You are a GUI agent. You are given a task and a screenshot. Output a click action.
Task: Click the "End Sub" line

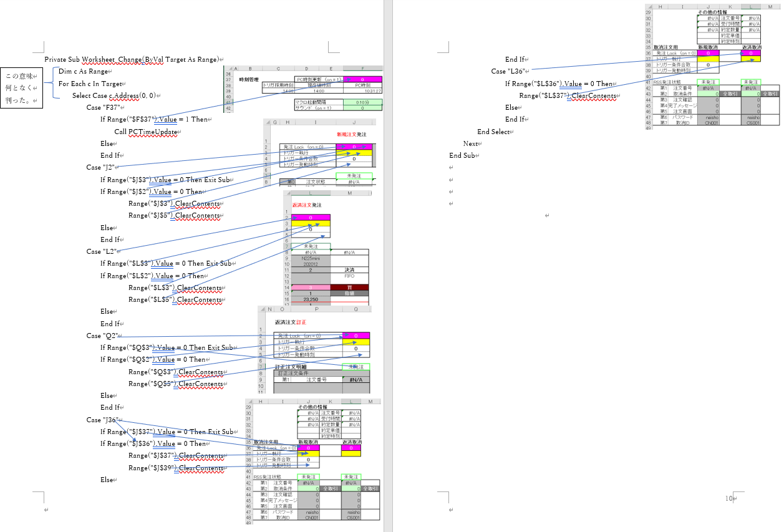[462, 155]
